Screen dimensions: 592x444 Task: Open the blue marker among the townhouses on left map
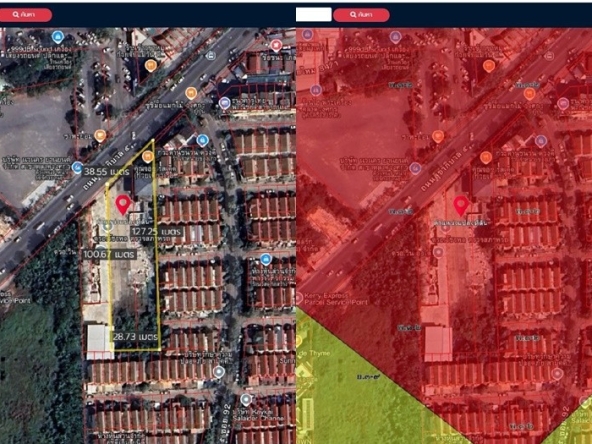266,259
